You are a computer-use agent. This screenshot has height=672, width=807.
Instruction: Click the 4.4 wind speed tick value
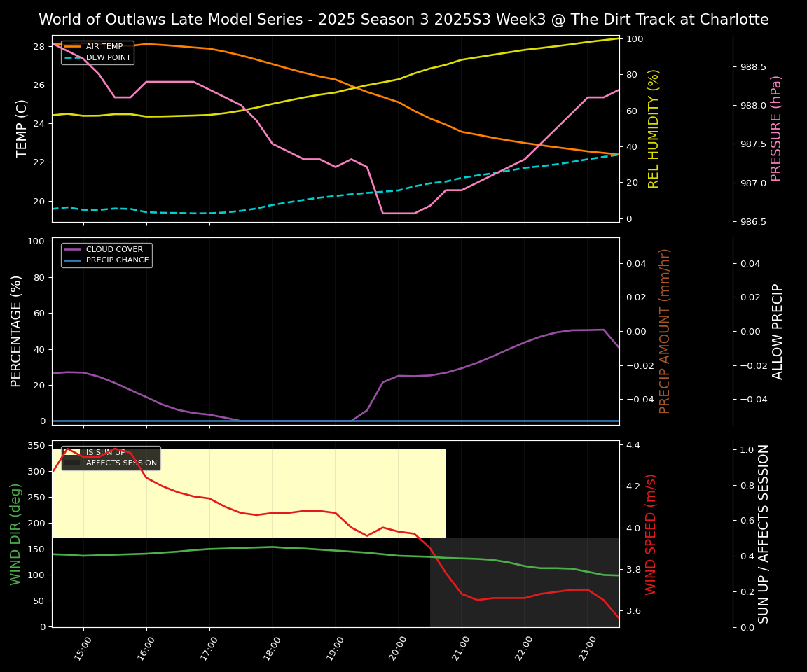point(633,444)
